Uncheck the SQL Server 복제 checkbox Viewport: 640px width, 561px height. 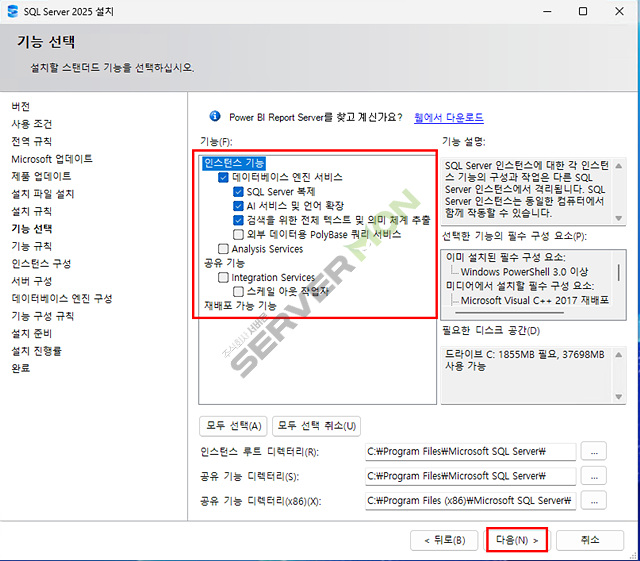pyautogui.click(x=238, y=192)
